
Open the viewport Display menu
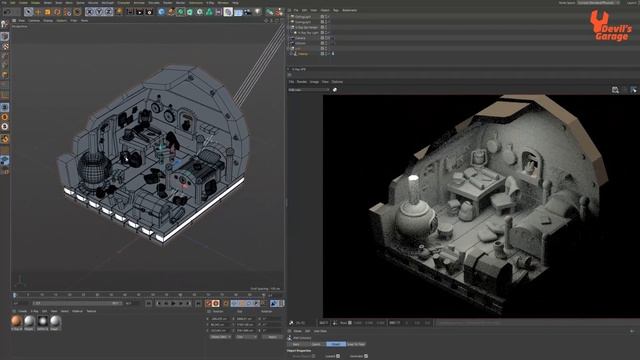pos(48,20)
